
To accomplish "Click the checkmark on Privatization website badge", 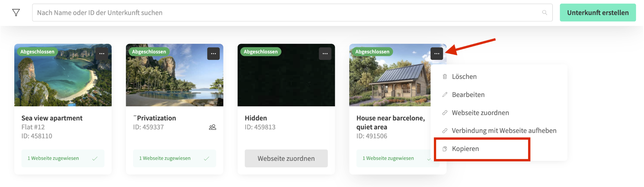I will click(206, 158).
